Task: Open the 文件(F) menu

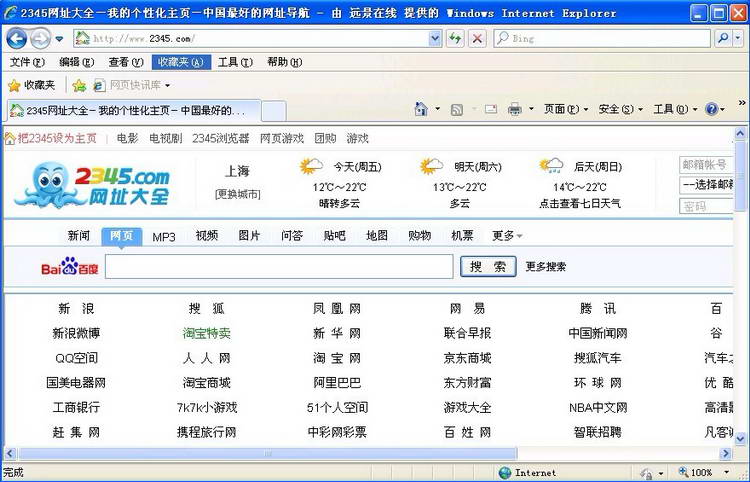Action: pyautogui.click(x=27, y=62)
